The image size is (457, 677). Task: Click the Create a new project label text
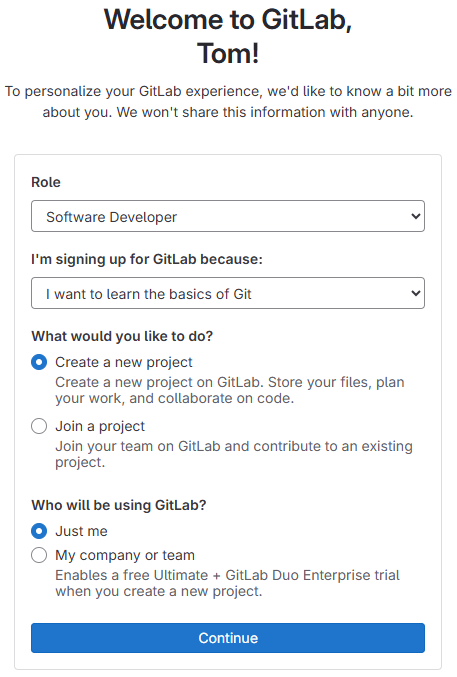coord(124,362)
